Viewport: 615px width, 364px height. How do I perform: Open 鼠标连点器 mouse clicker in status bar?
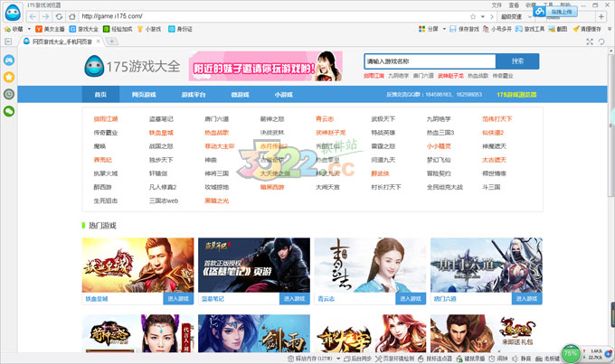(x=435, y=359)
